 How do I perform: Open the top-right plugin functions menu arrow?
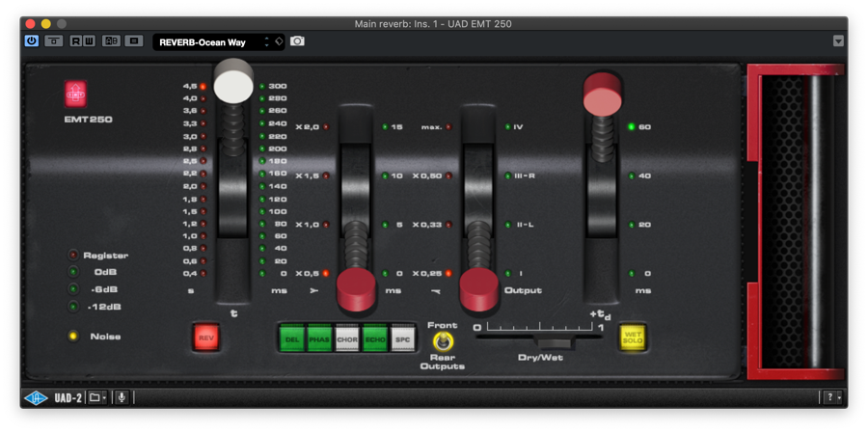click(x=838, y=40)
